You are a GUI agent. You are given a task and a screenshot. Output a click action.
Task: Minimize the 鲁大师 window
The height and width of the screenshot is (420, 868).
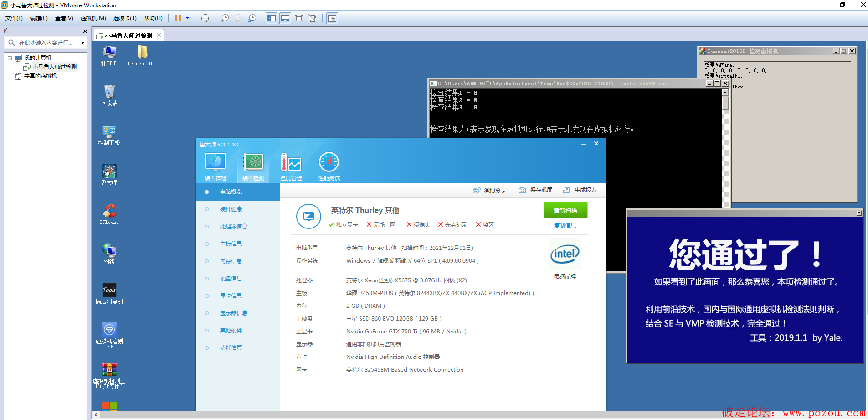[x=583, y=144]
